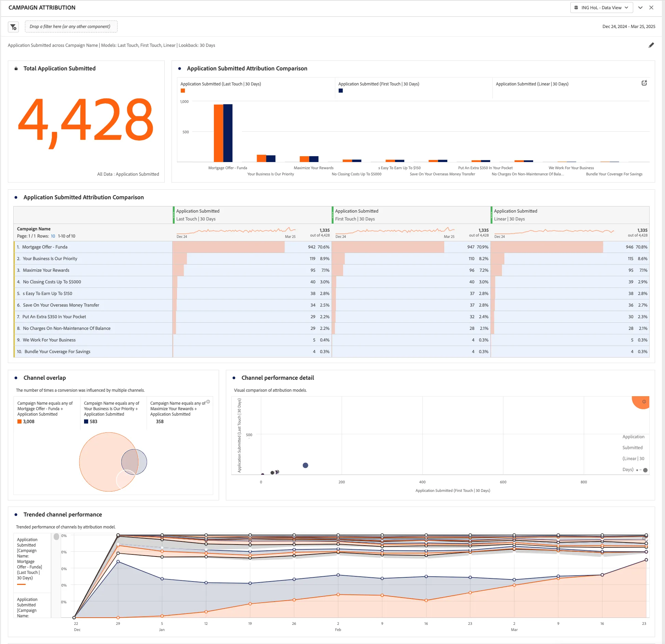Click the bar chart visualization dot icon

pyautogui.click(x=180, y=69)
